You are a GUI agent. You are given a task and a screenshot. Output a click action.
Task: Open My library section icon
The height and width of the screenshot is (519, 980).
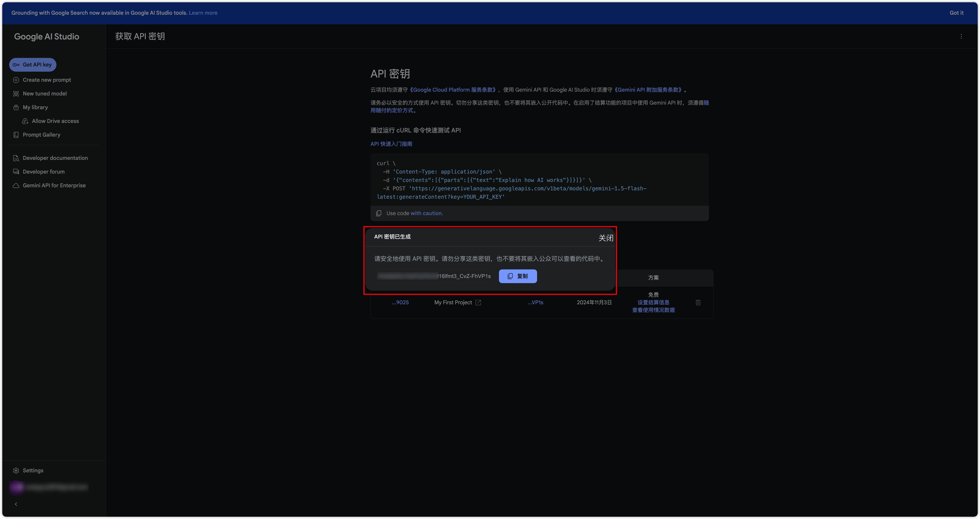[16, 107]
